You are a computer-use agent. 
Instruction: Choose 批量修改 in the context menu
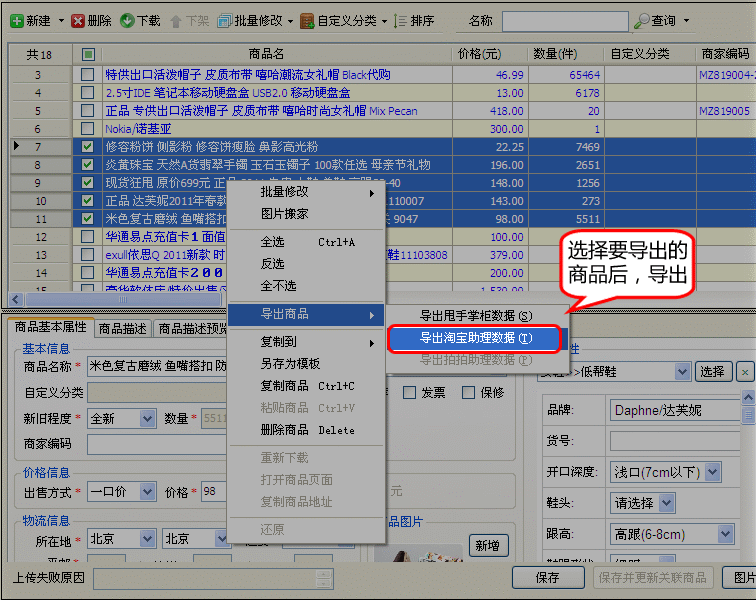point(306,192)
